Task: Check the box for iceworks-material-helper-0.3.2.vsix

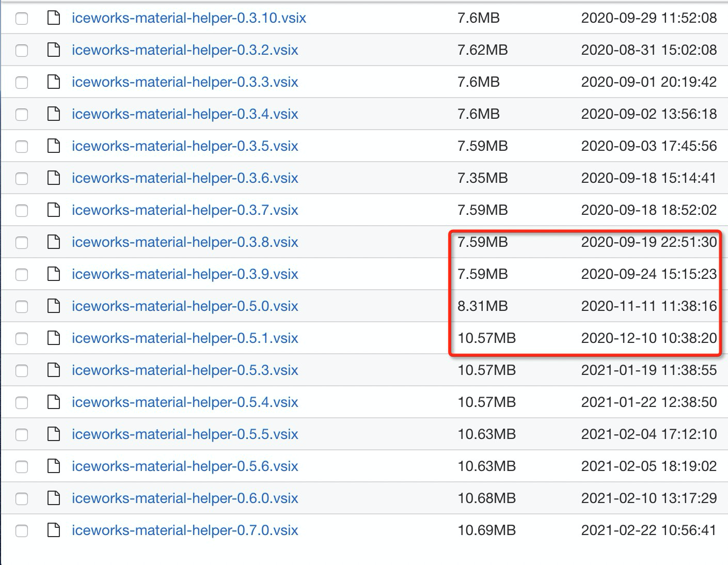Action: (x=22, y=51)
